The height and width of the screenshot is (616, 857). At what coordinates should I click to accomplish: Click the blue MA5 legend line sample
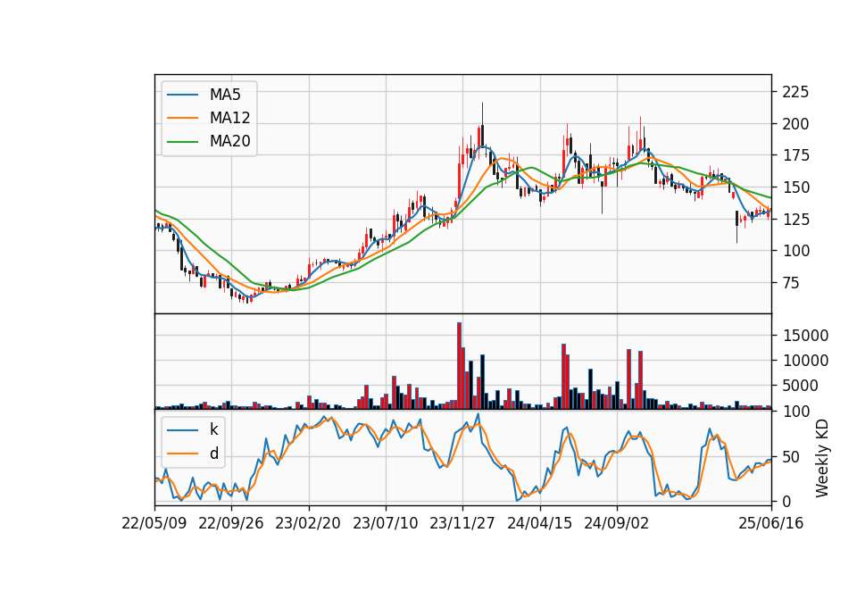pos(182,95)
